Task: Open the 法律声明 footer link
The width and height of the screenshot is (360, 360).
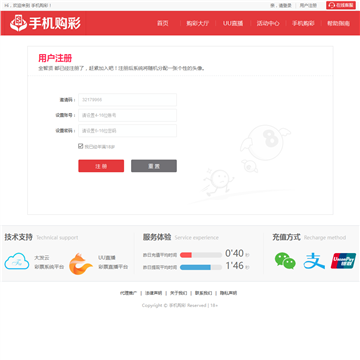Action: click(153, 293)
